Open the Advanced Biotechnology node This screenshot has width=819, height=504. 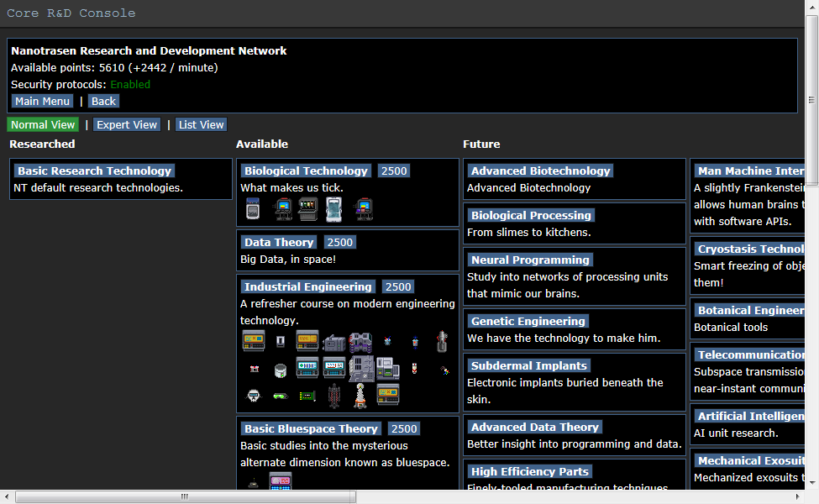541,171
